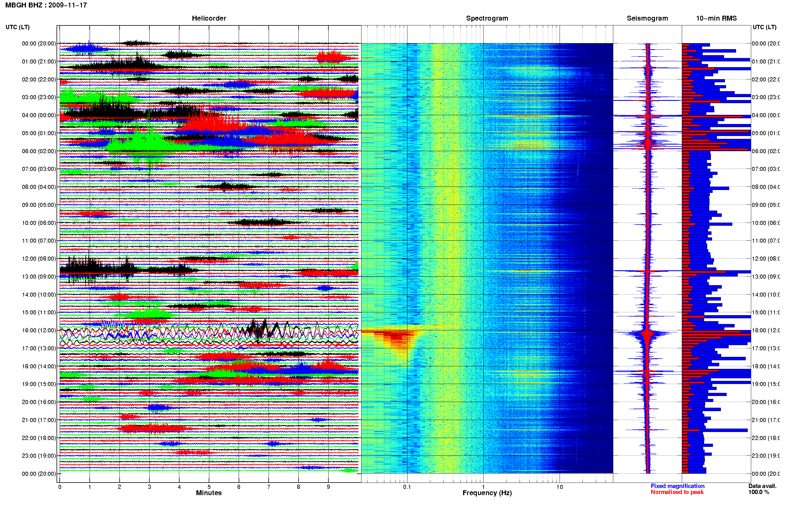Click the left '06:00 (02:00)' time label
Viewport: 812px width, 508px height.
[39, 151]
